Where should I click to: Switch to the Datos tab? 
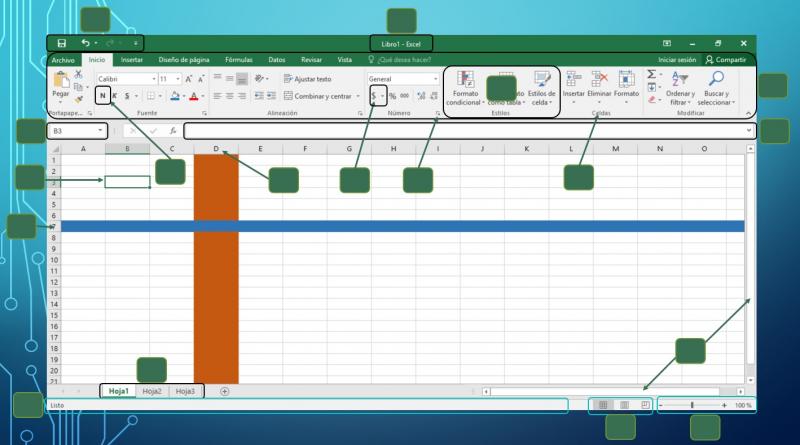coord(277,60)
